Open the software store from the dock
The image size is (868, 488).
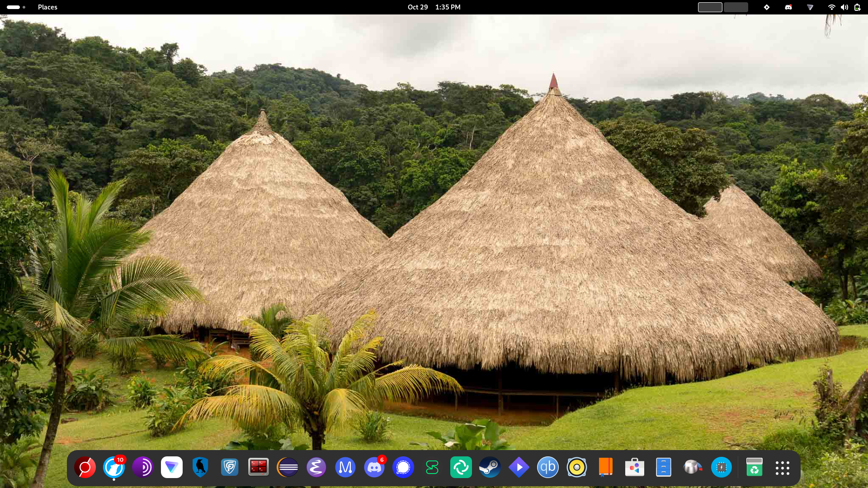click(x=635, y=467)
